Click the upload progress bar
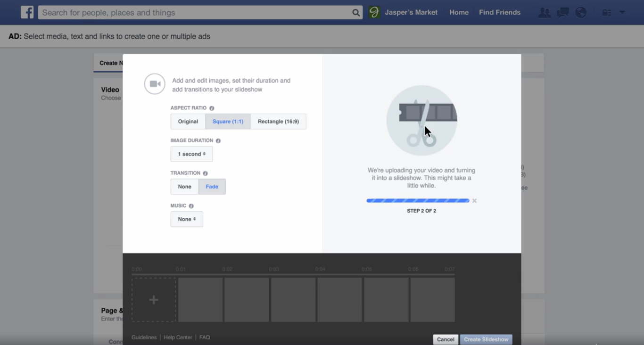Image resolution: width=644 pixels, height=345 pixels. pos(418,201)
